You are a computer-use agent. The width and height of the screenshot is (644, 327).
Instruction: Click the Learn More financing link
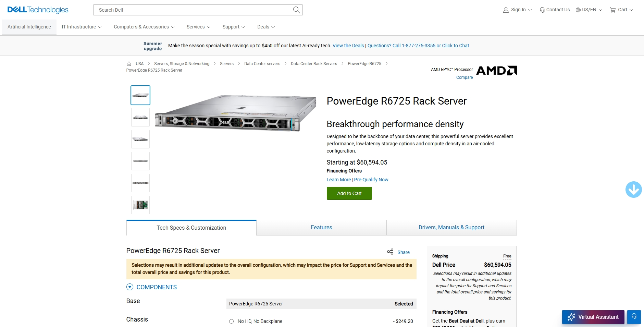(x=338, y=180)
